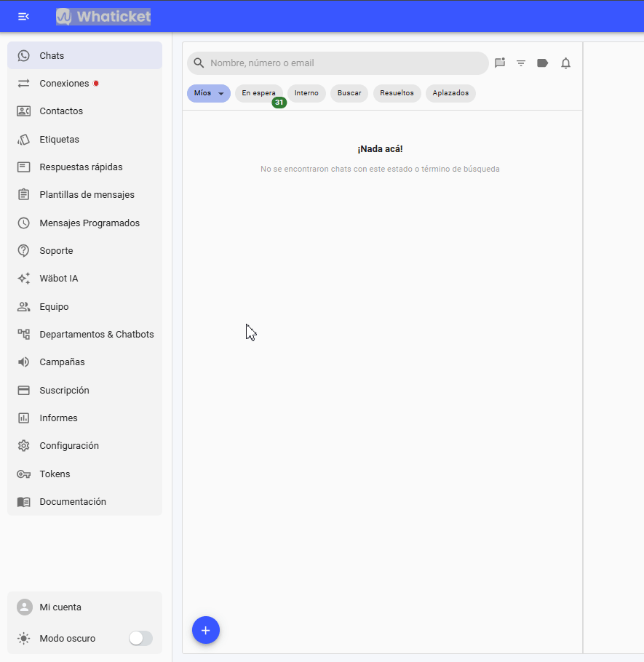The width and height of the screenshot is (644, 662).
Task: Click the tag label icon in chat toolbar
Action: (x=543, y=63)
